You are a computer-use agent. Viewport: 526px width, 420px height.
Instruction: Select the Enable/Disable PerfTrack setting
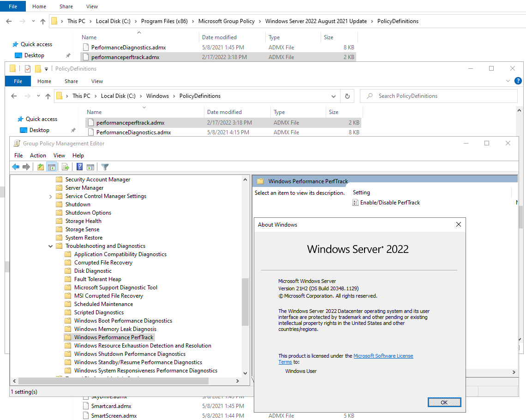click(x=390, y=203)
